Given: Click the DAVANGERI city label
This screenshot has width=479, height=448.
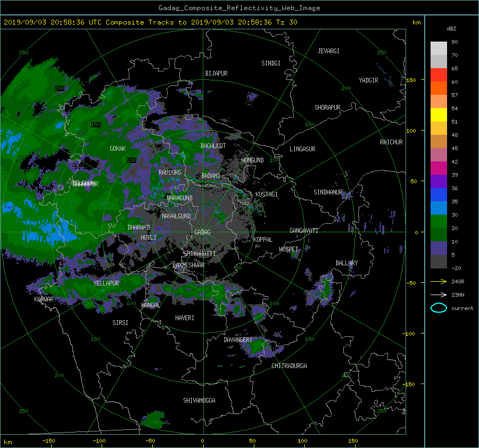Looking at the screenshot, I should coord(238,340).
